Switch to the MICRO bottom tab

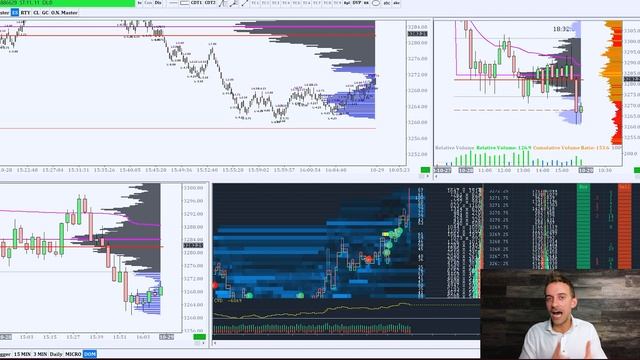point(73,354)
